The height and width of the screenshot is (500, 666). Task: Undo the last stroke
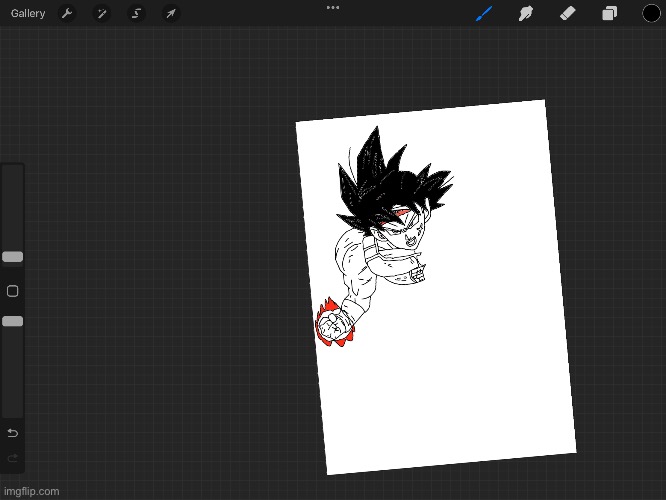(13, 433)
